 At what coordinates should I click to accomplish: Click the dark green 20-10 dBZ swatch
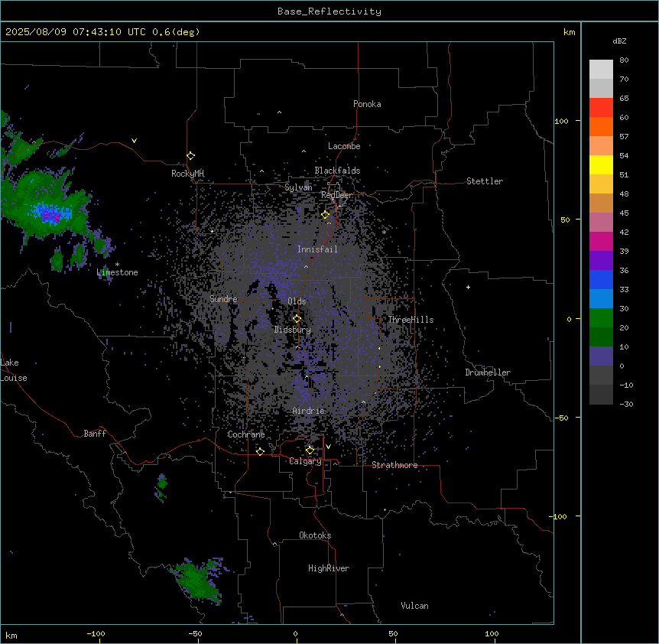[x=601, y=337]
